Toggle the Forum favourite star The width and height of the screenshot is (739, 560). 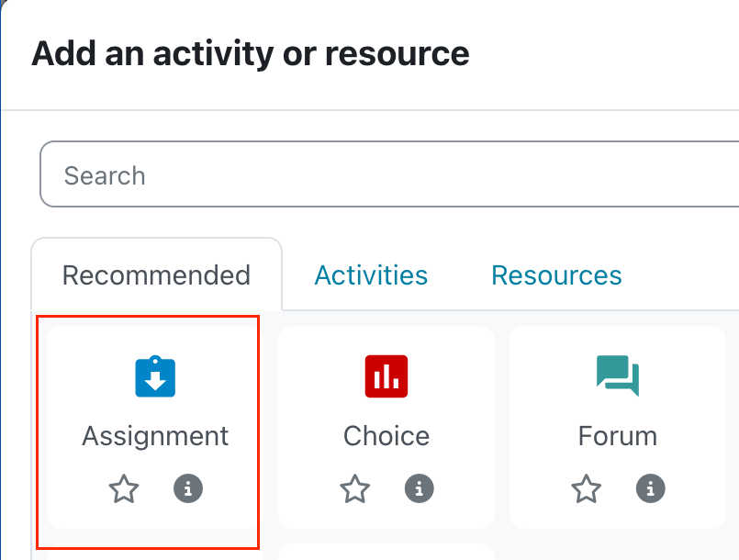(587, 489)
